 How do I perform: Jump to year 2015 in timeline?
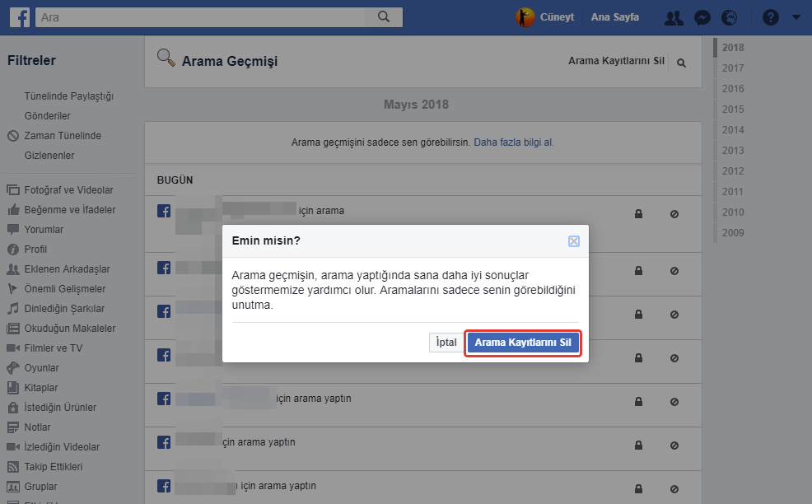[732, 110]
